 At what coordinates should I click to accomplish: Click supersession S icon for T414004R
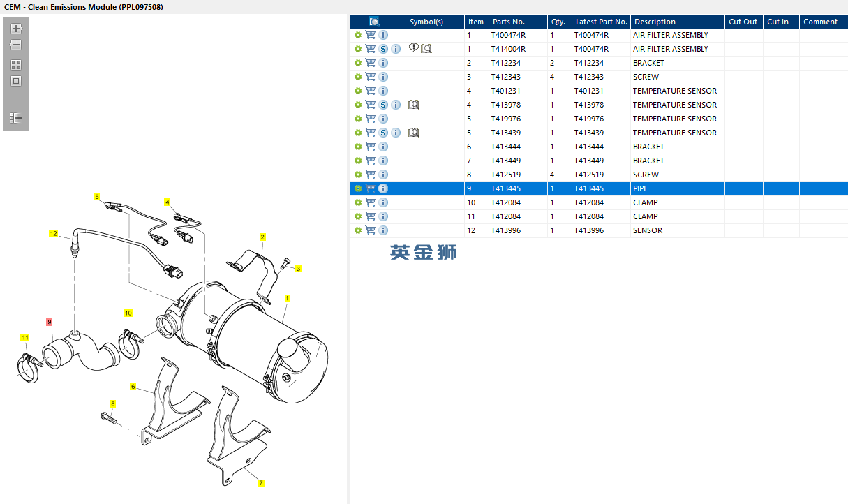[x=383, y=49]
